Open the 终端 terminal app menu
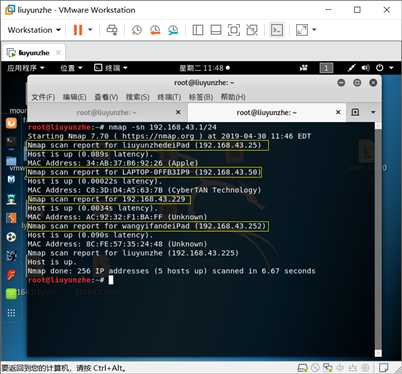 [x=111, y=68]
